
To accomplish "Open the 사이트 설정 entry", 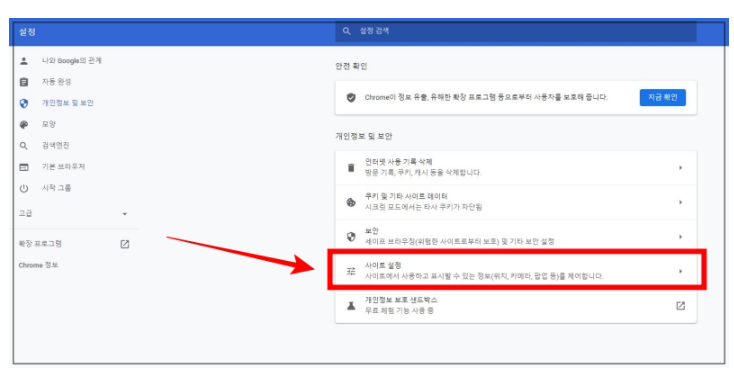I will pyautogui.click(x=516, y=271).
